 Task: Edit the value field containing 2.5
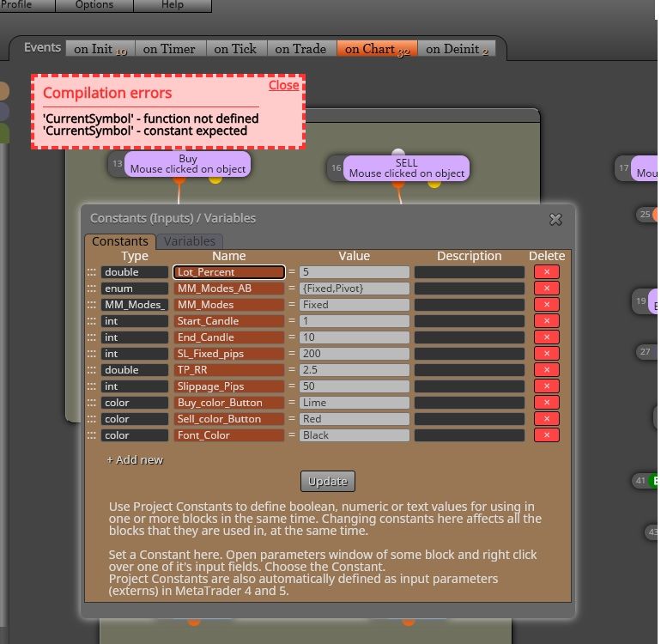[x=354, y=370]
